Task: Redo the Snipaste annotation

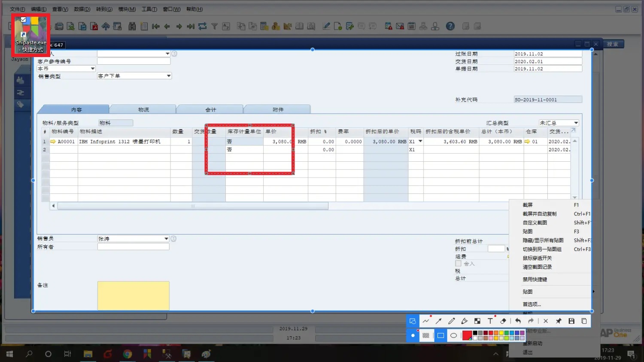Action: [531, 321]
